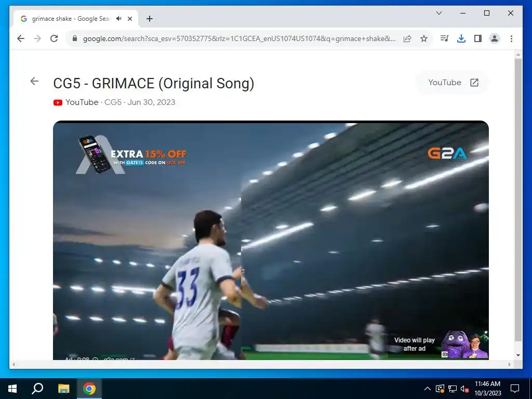Viewport: 532px width, 399px height.
Task: Click scrollbar down arrow
Action: [518, 355]
